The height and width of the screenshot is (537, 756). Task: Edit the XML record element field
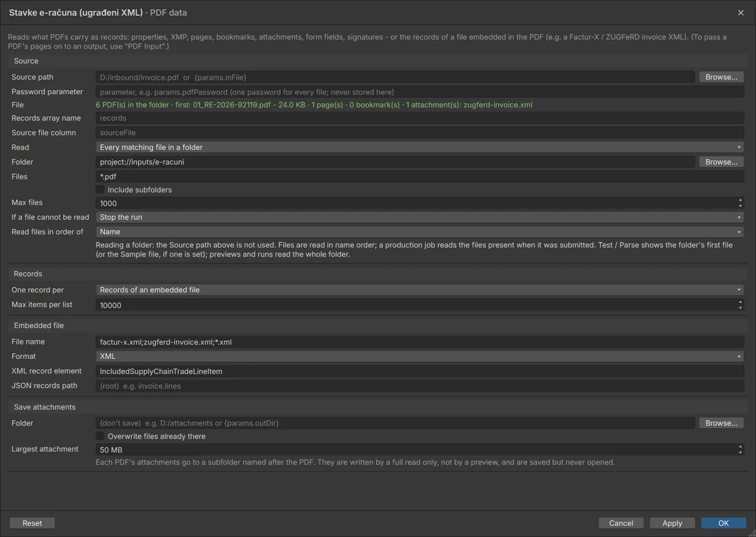pyautogui.click(x=419, y=371)
